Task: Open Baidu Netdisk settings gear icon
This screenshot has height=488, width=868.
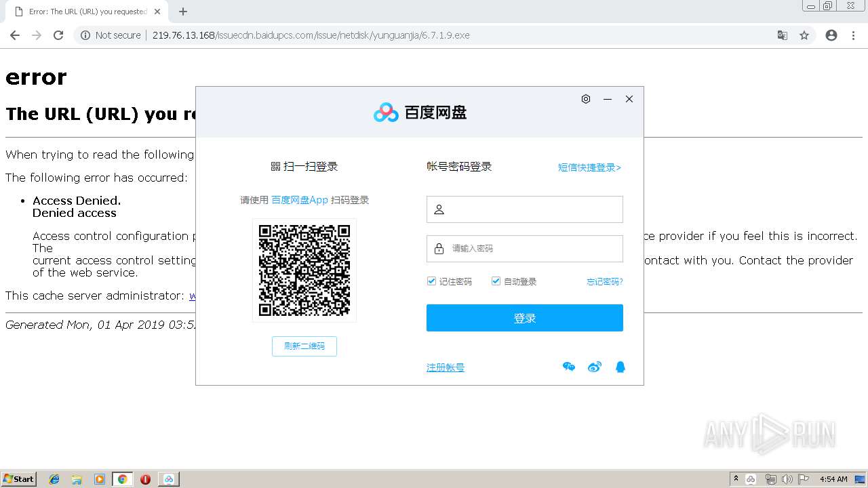Action: click(x=586, y=99)
